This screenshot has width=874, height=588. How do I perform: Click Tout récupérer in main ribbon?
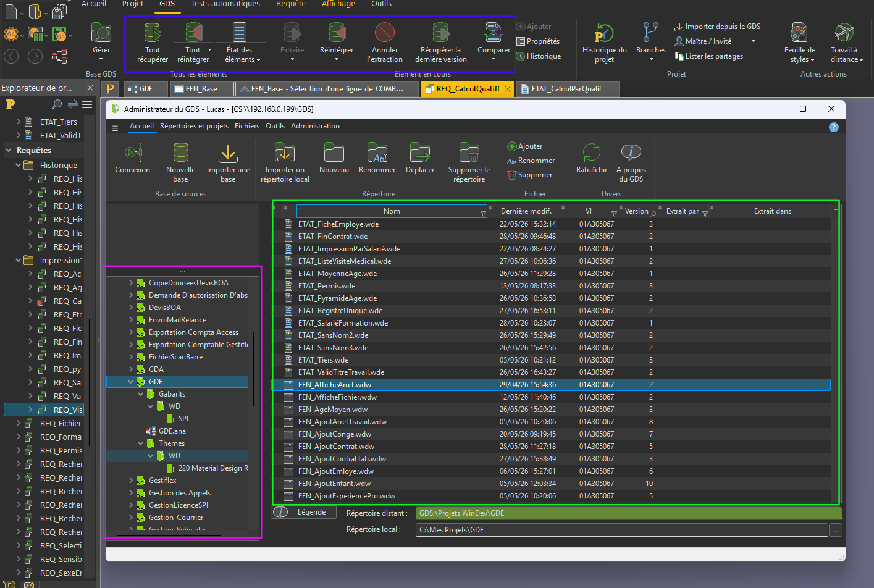153,43
